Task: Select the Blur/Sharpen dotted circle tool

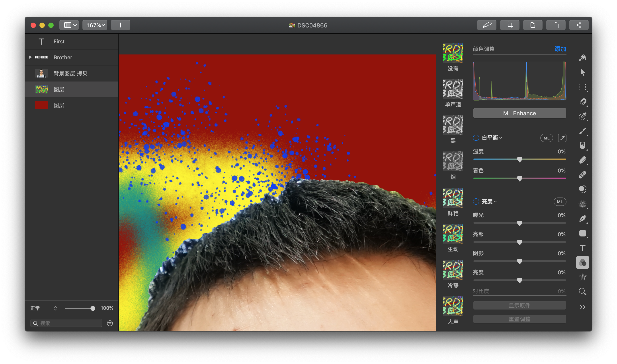Action: 582,204
